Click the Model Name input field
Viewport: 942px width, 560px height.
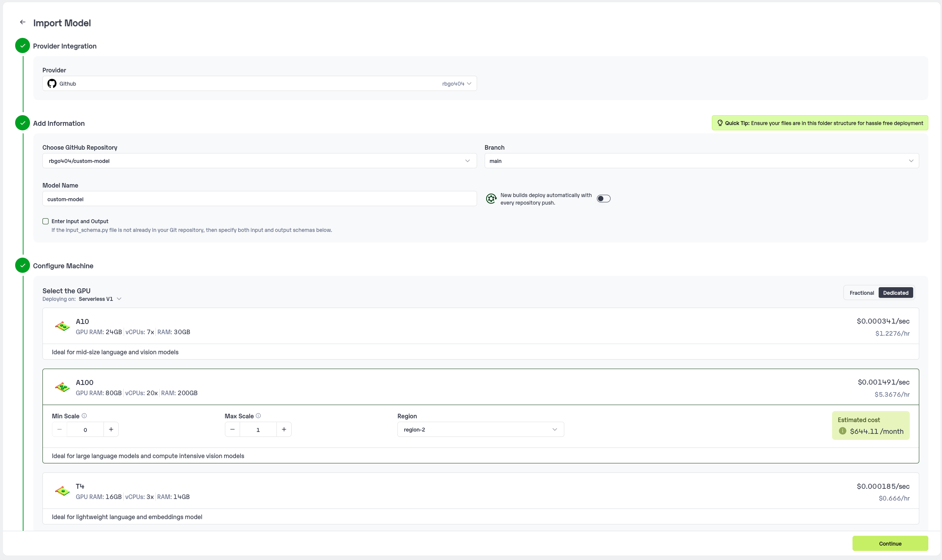click(x=259, y=199)
